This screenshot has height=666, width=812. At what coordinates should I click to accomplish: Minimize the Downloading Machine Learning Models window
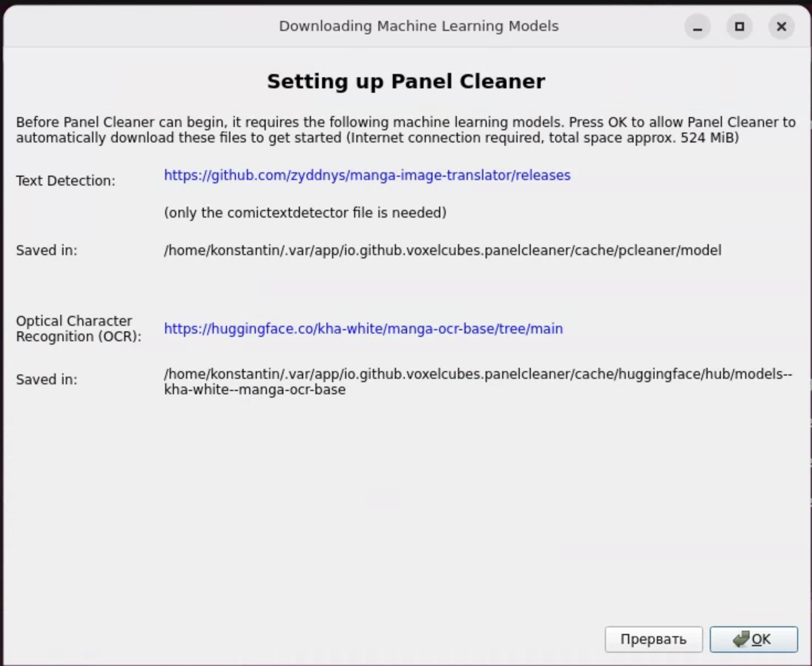tap(698, 27)
